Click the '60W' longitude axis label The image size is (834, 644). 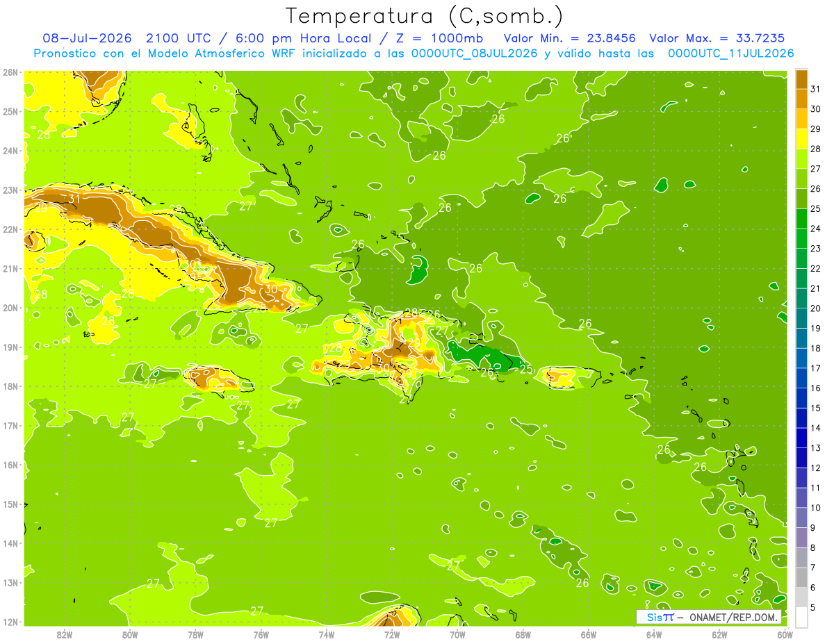(x=785, y=634)
